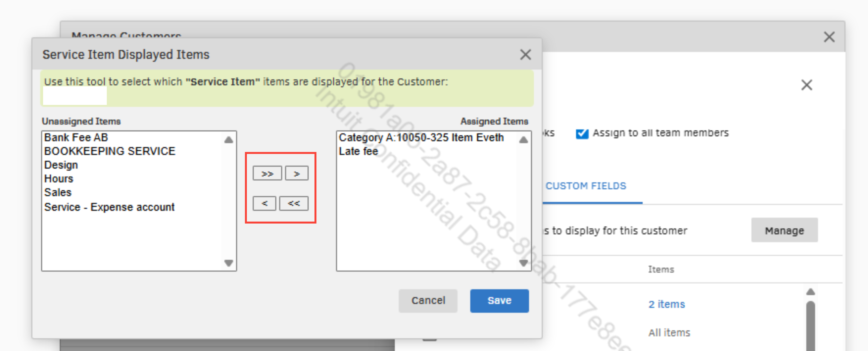The image size is (868, 351).
Task: Select Late fee in Assigned Items
Action: (x=358, y=151)
